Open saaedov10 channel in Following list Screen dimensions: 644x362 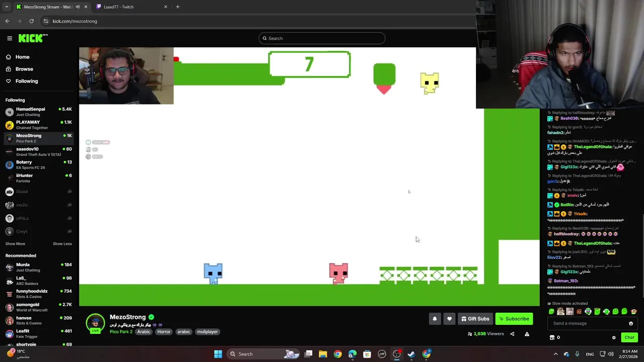39,151
